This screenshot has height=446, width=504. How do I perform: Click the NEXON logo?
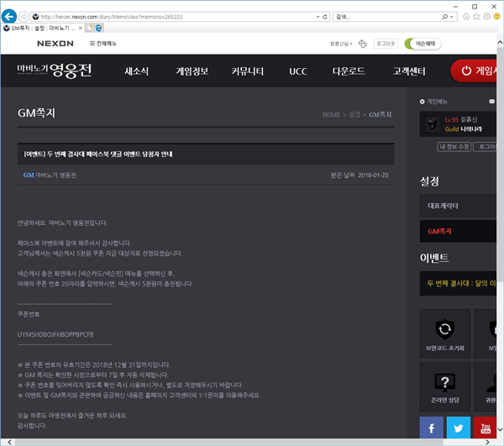[55, 44]
